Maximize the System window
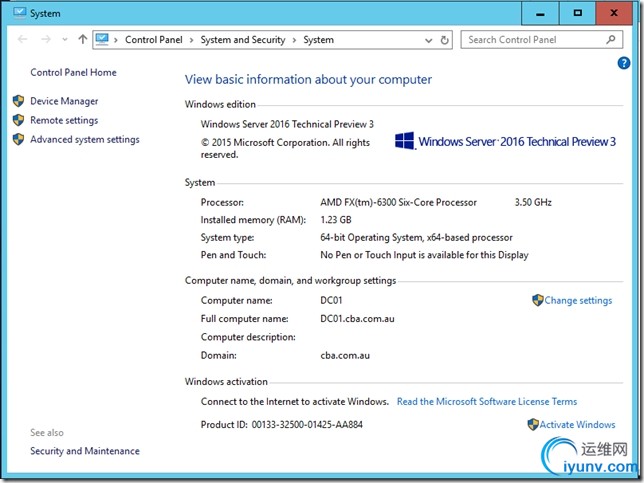The width and height of the screenshot is (644, 483). click(577, 14)
